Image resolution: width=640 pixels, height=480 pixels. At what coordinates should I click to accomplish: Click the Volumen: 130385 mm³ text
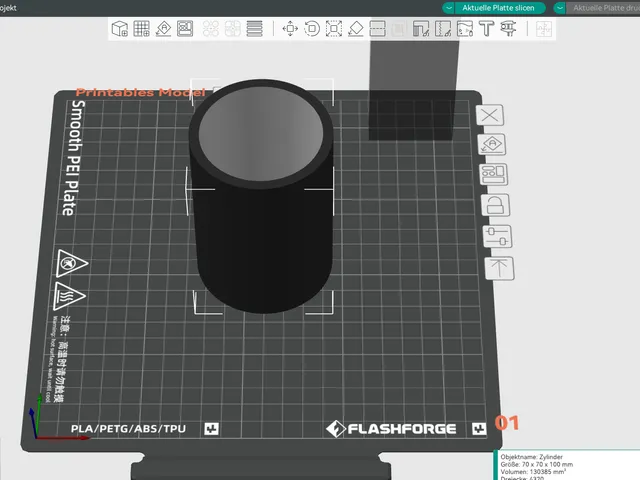(533, 472)
